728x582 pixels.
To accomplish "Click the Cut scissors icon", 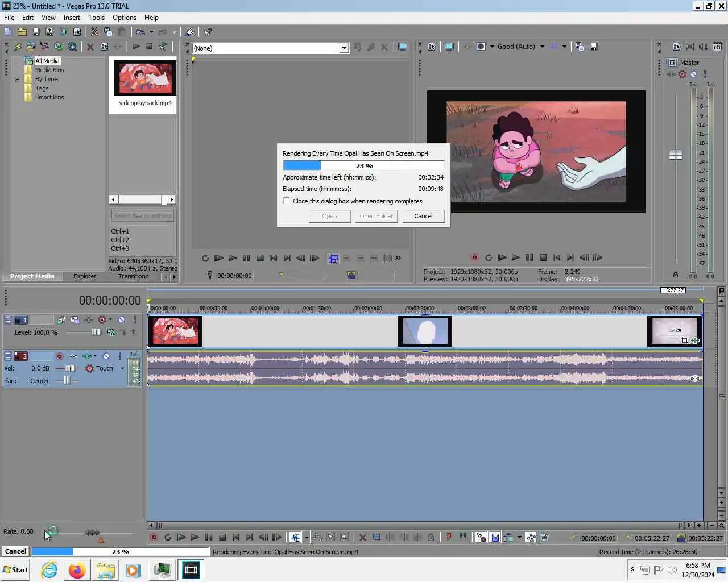I will pyautogui.click(x=94, y=32).
